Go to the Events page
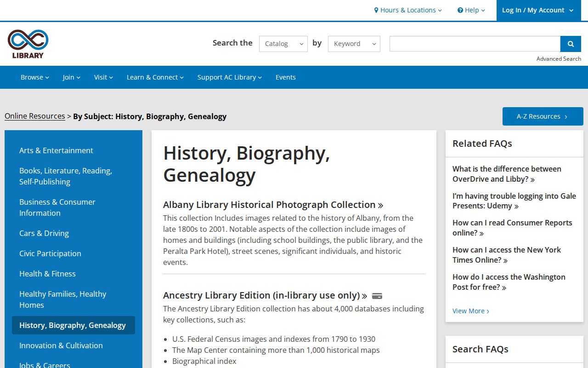Screen dimensions: 588x368 pos(286,77)
